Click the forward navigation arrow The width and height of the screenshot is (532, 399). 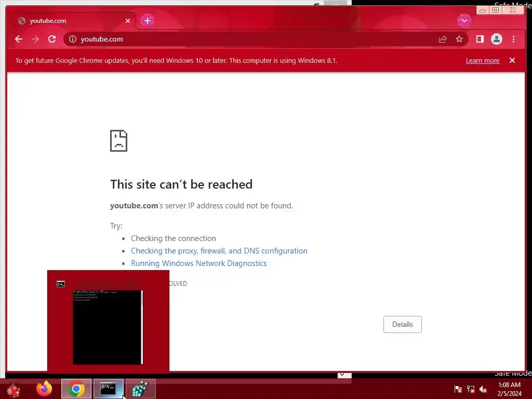coord(35,39)
